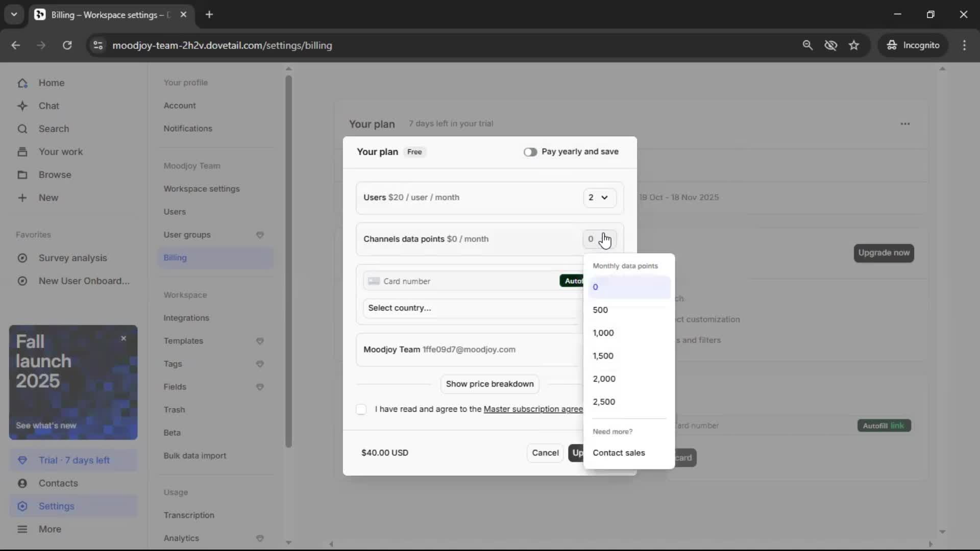Toggle Pay yearly and save switch
Image resolution: width=980 pixels, height=551 pixels.
530,152
